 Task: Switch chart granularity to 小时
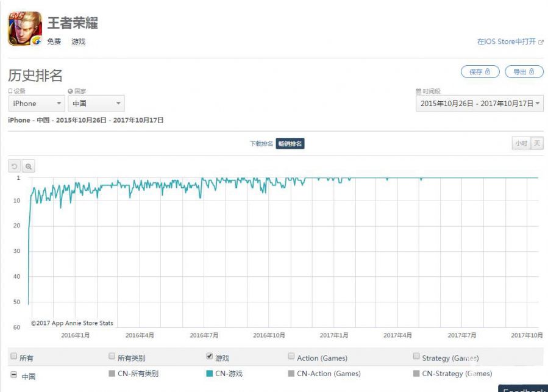tap(521, 143)
